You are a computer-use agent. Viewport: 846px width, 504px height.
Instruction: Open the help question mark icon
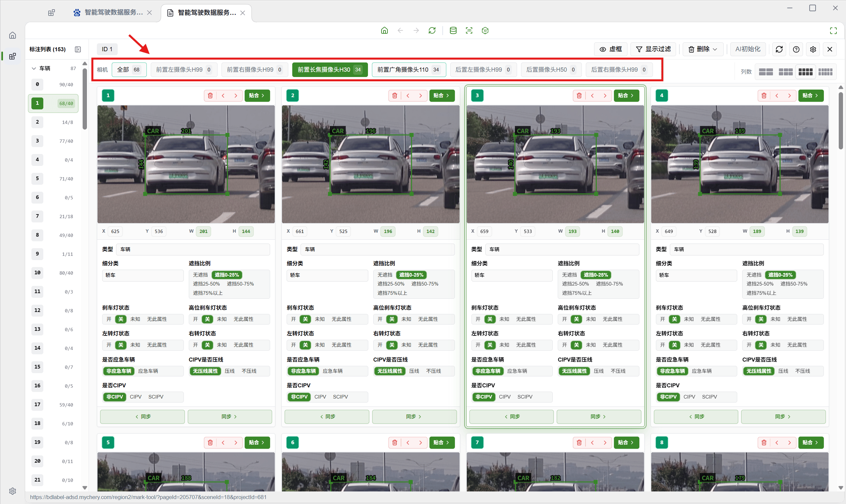pyautogui.click(x=796, y=49)
